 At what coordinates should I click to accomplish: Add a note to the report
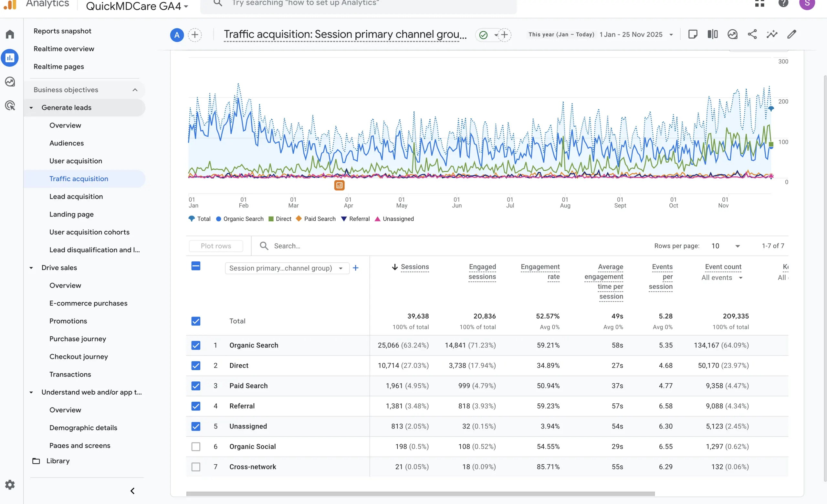click(x=693, y=34)
